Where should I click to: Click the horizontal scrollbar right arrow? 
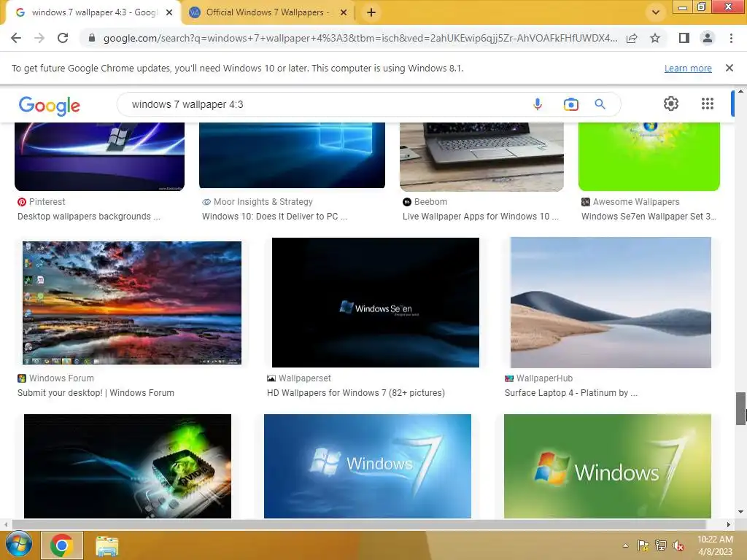pos(728,524)
